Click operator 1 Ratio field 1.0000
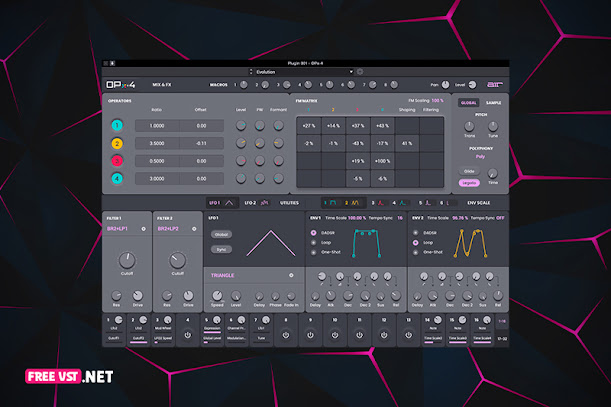Viewport: 611px width, 407px height. 157,126
